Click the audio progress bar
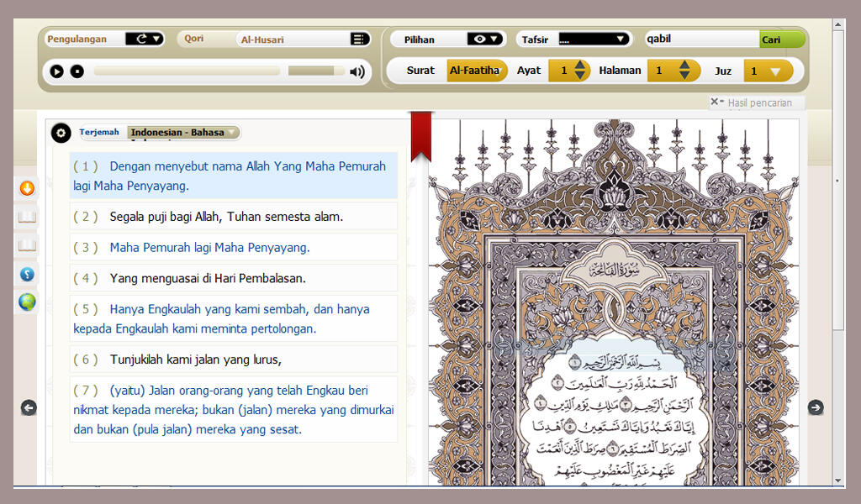 click(x=187, y=71)
